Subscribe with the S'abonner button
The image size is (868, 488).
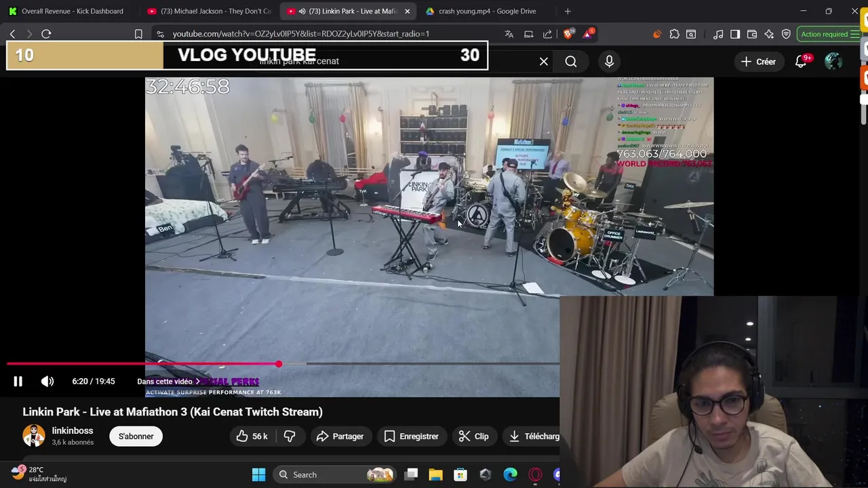click(136, 436)
